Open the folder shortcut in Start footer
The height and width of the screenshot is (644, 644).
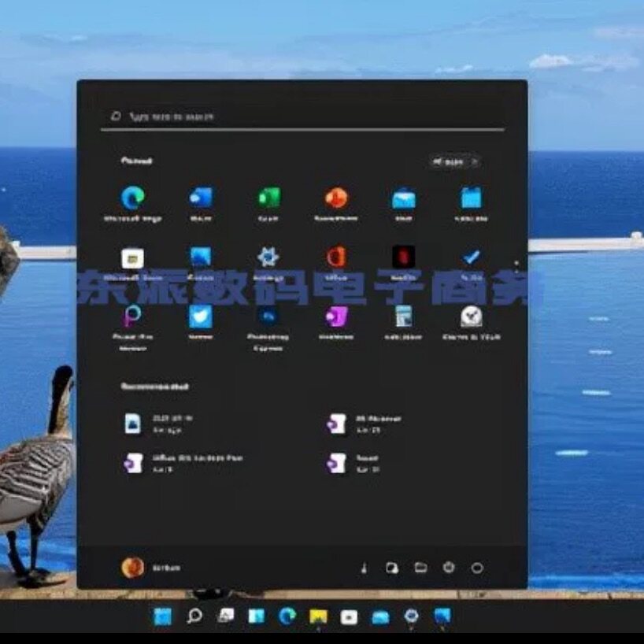[x=420, y=568]
